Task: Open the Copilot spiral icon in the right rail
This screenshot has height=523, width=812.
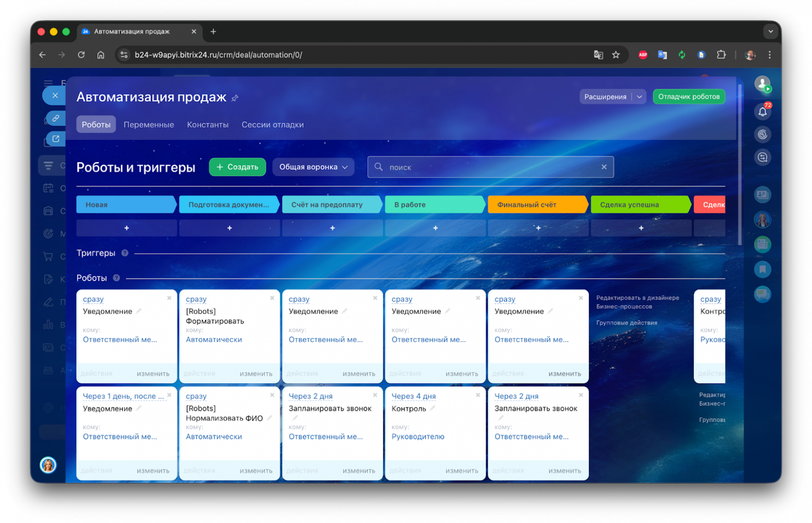Action: pyautogui.click(x=763, y=134)
